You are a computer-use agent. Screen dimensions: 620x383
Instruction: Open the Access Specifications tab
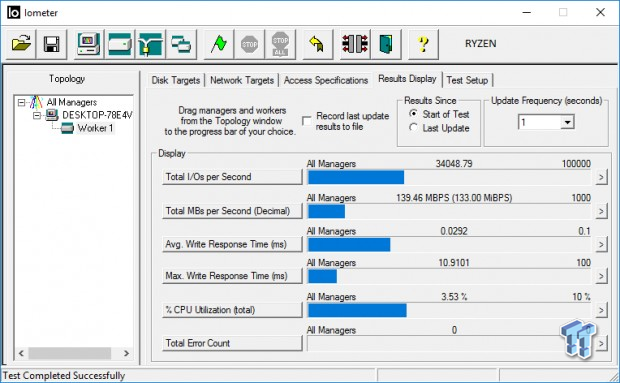coord(325,80)
